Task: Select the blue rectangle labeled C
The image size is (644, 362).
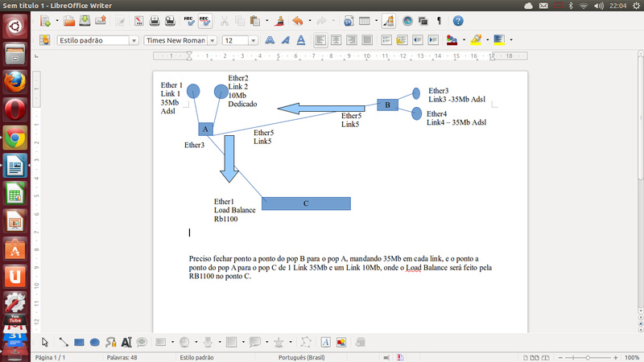Action: [306, 204]
